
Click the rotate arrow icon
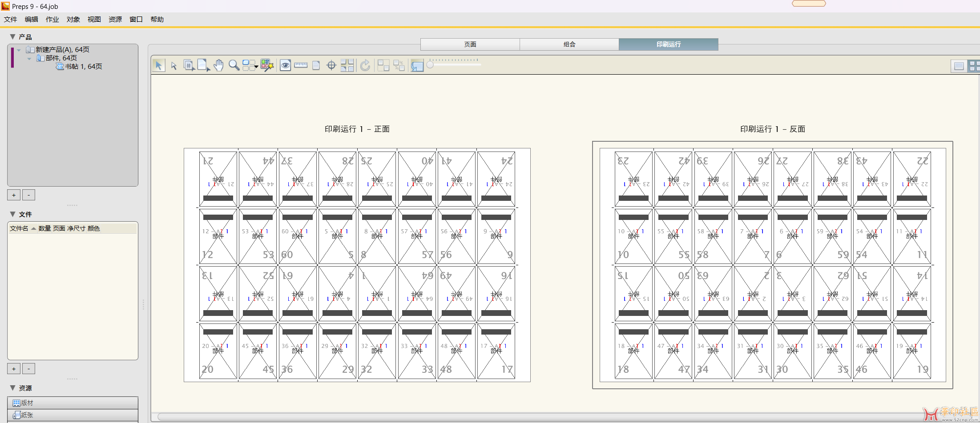[365, 65]
